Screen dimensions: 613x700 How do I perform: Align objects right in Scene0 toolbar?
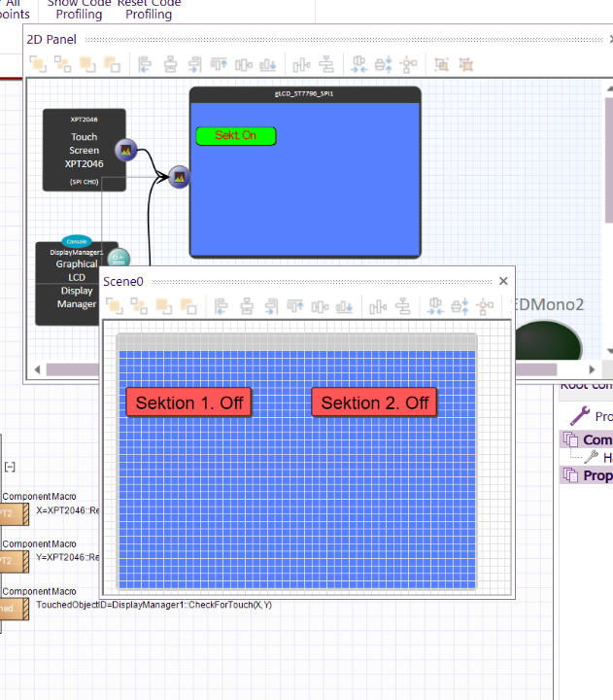coord(271,306)
